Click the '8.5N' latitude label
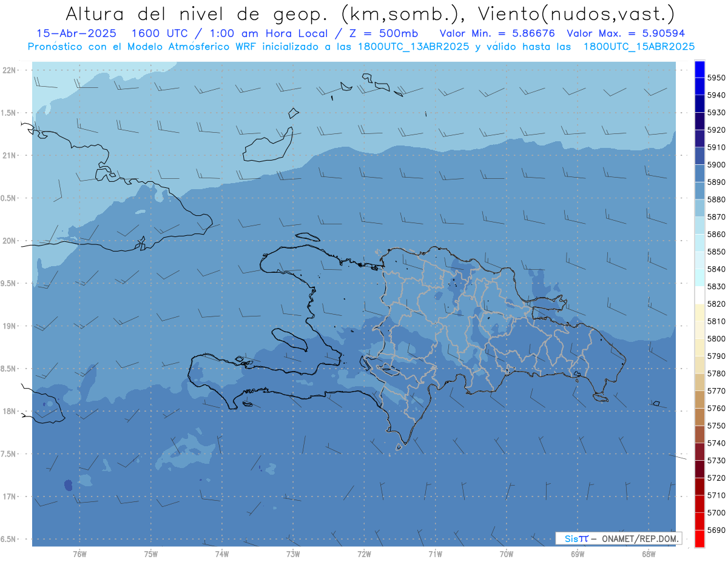Image resolution: width=728 pixels, height=562 pixels. pos(8,369)
